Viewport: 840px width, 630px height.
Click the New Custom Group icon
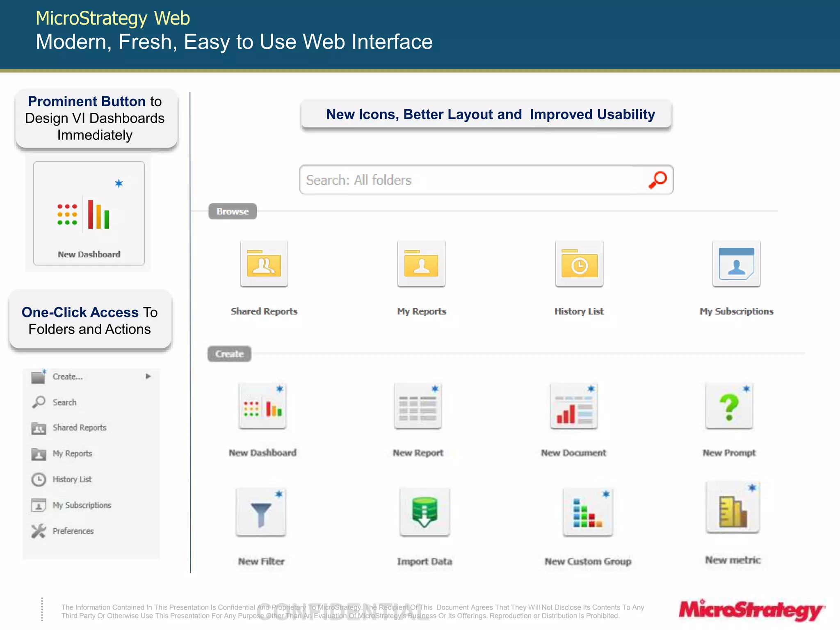point(588,512)
